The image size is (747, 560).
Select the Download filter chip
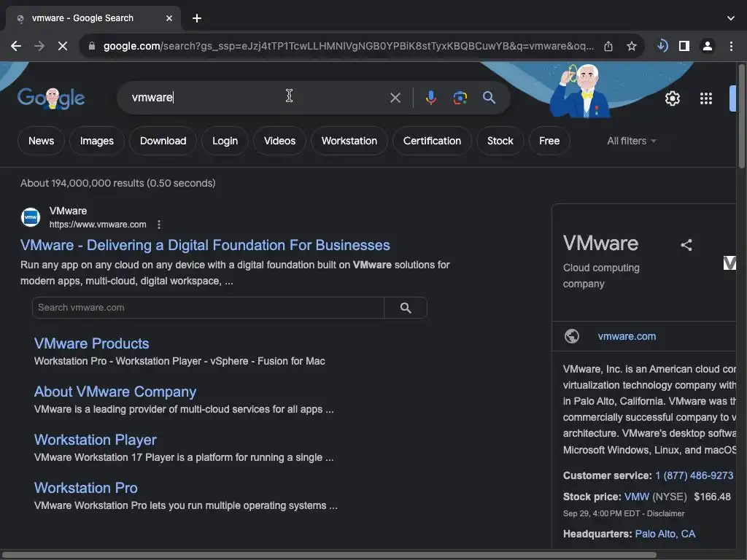pyautogui.click(x=163, y=141)
